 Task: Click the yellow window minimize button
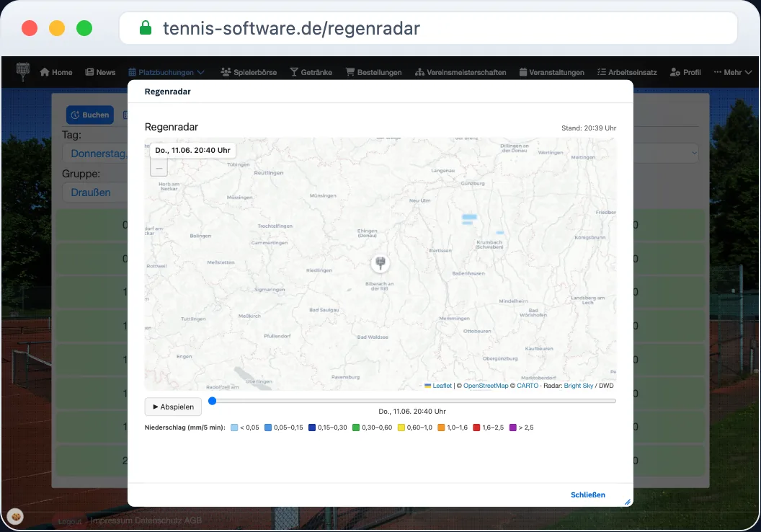tap(57, 28)
